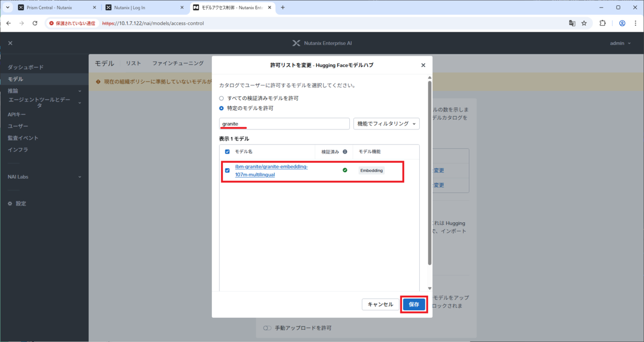Bookmark this page with star icon

[584, 23]
